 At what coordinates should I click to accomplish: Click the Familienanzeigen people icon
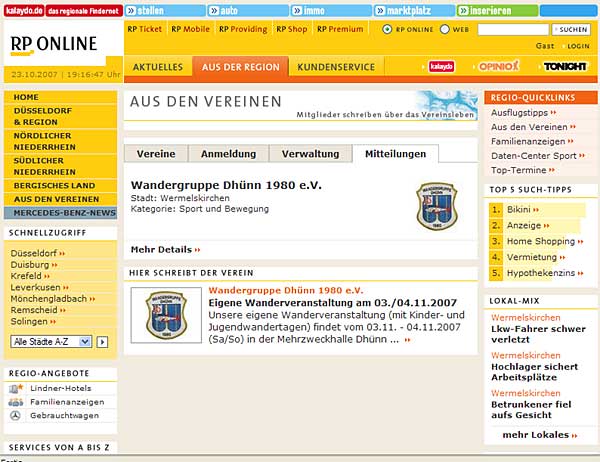tap(15, 401)
